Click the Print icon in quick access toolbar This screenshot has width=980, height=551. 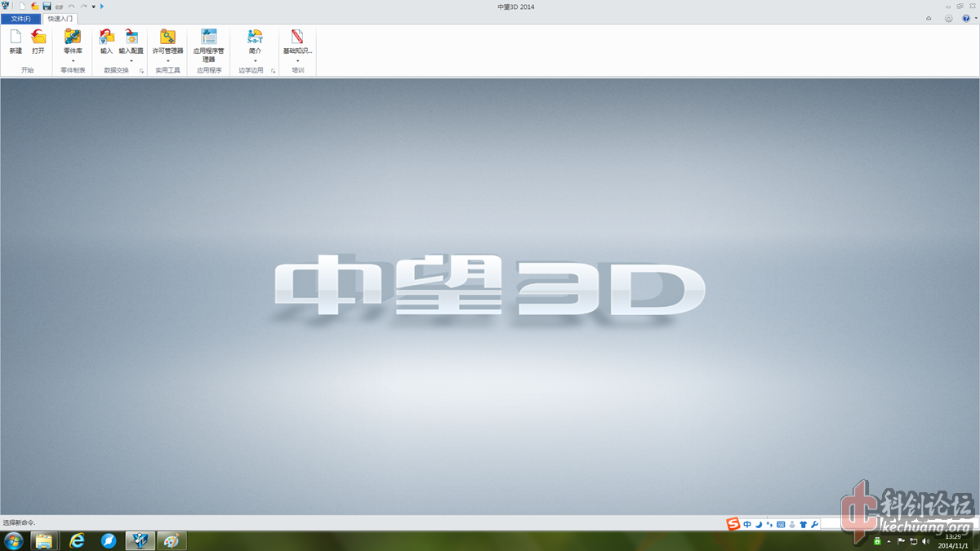point(59,7)
